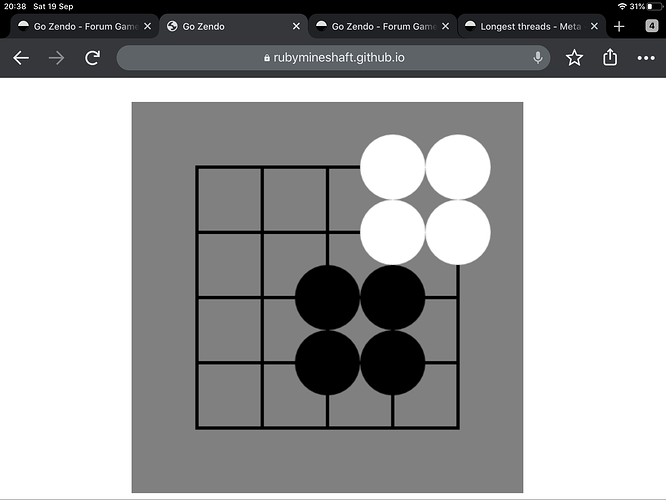Viewport: 666px width, 500px height.
Task: Click the rubymineshaft.github.io address bar
Action: click(333, 58)
